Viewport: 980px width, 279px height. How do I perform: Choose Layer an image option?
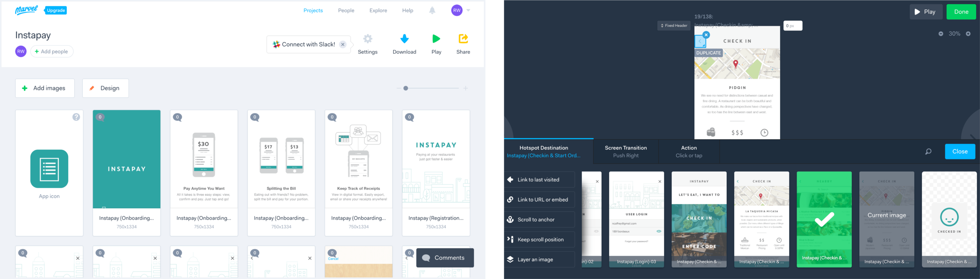click(539, 259)
